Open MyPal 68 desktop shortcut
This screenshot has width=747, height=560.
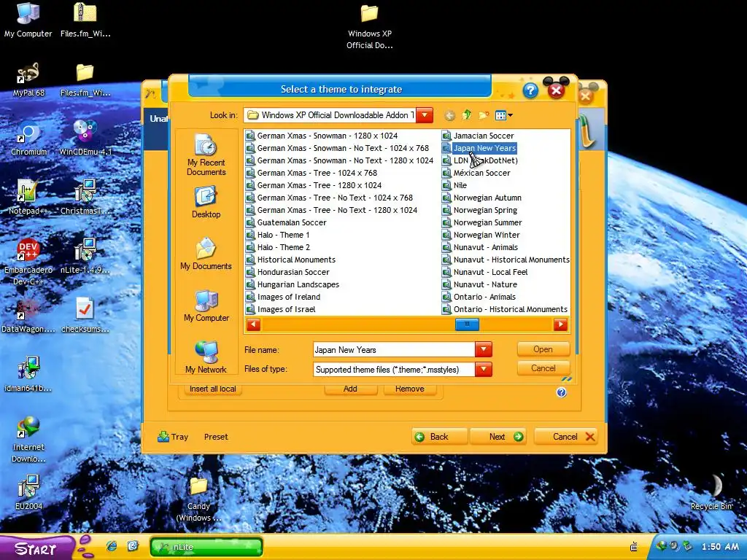[x=28, y=80]
